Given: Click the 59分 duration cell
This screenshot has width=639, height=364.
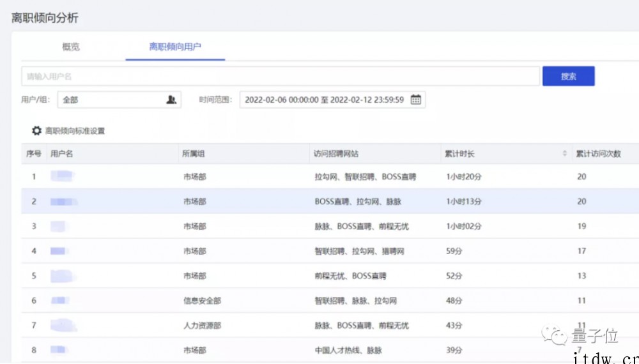Looking at the screenshot, I should (x=454, y=251).
